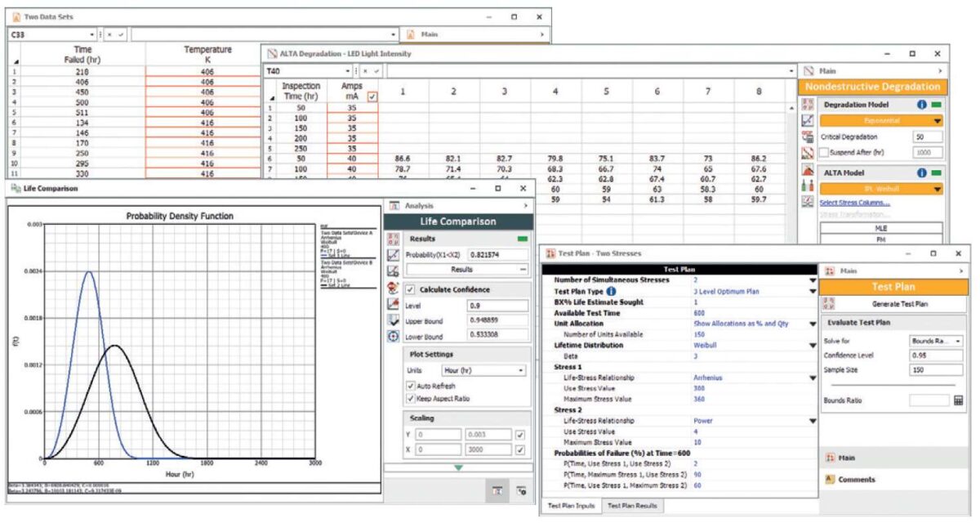Click calculator icon beside Bounds Ratio
The width and height of the screenshot is (980, 523).
tap(958, 400)
